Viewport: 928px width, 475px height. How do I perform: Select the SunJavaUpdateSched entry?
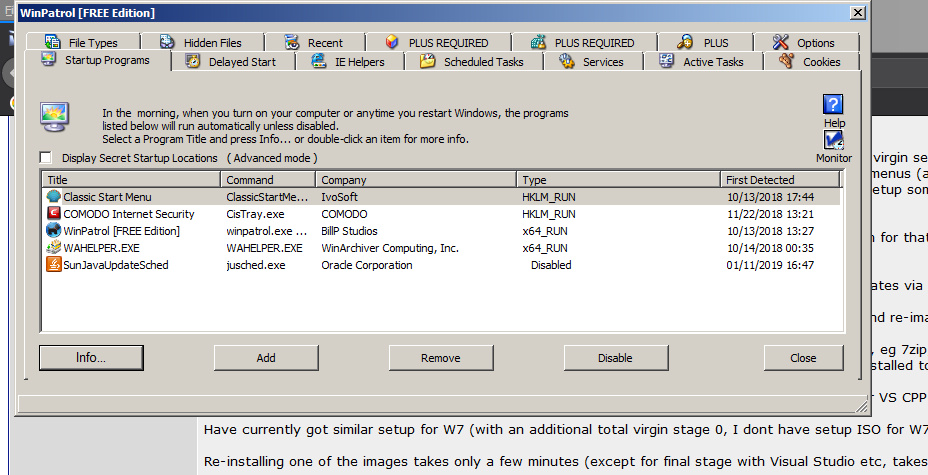pyautogui.click(x=115, y=266)
